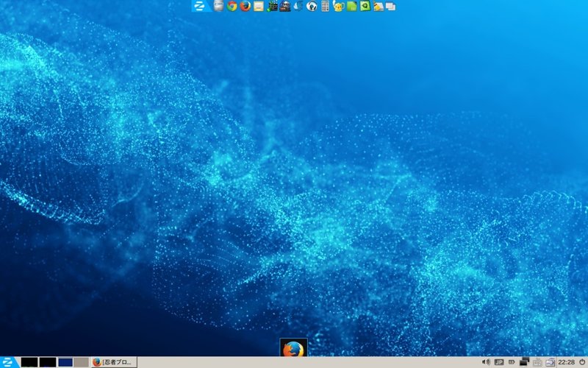
Task: Open the blue bird app in the dock
Action: [298, 6]
